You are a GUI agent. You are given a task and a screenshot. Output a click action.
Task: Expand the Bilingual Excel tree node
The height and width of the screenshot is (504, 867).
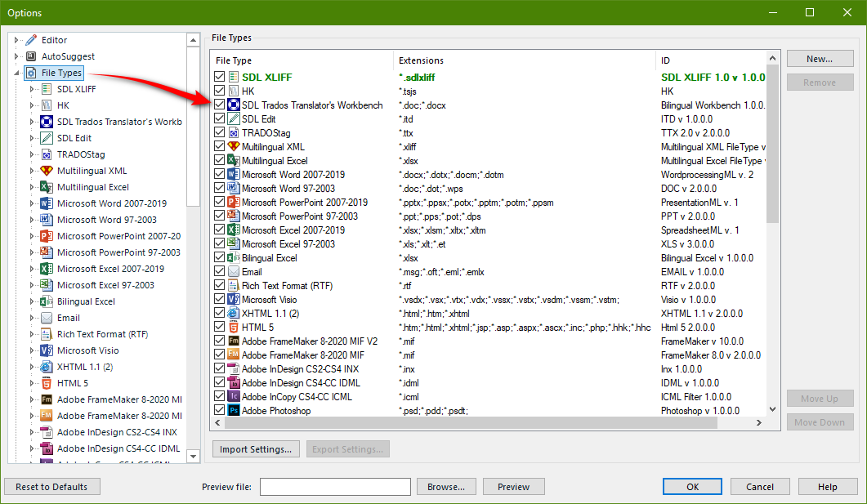(32, 301)
